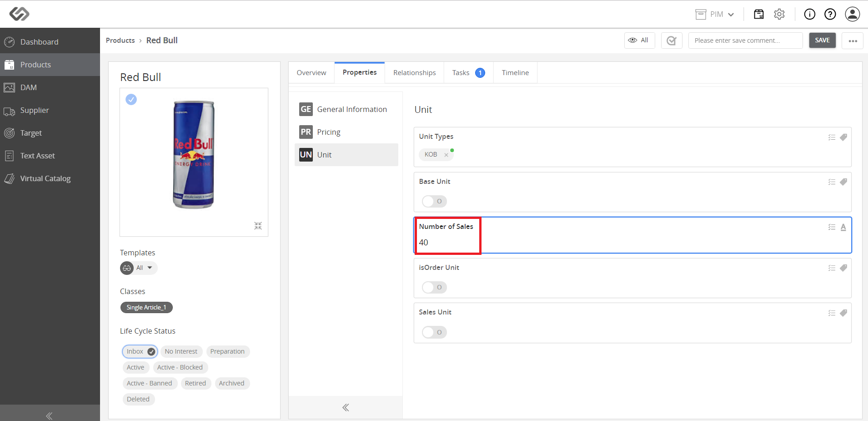Click the blue checkmark badge on product image
Viewport: 868px width, 421px height.
point(131,99)
